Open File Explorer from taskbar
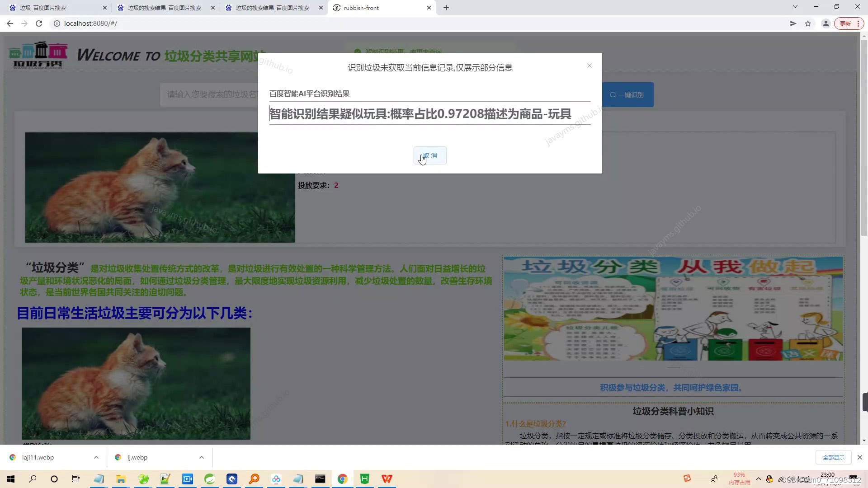 pyautogui.click(x=121, y=479)
